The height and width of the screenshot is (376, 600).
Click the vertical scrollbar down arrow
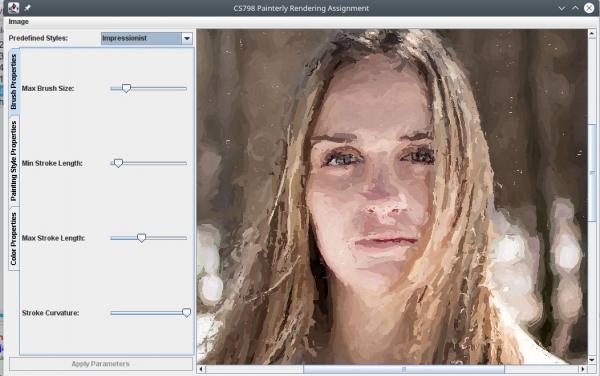[x=592, y=360]
